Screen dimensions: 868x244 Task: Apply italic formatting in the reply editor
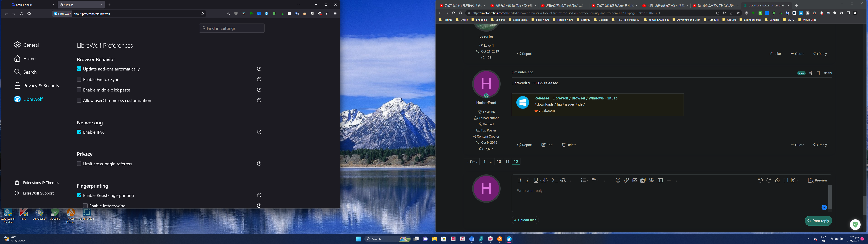[527, 180]
